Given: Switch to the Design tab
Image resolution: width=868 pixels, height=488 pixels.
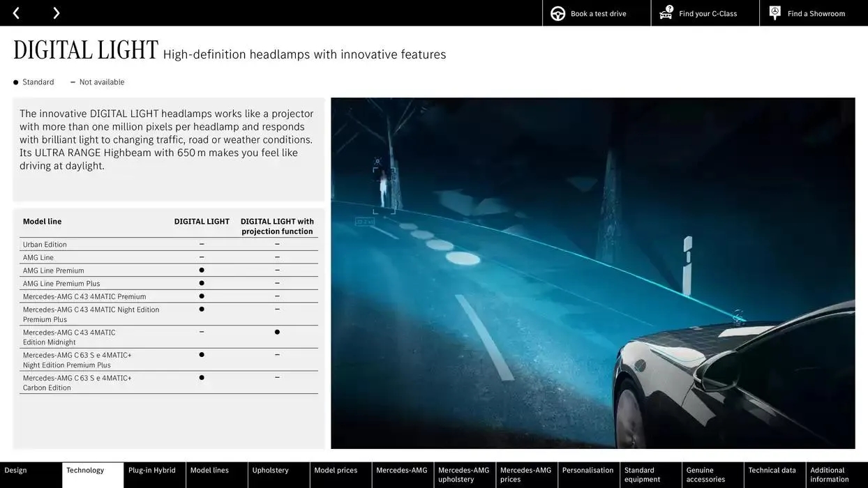Looking at the screenshot, I should [15, 470].
